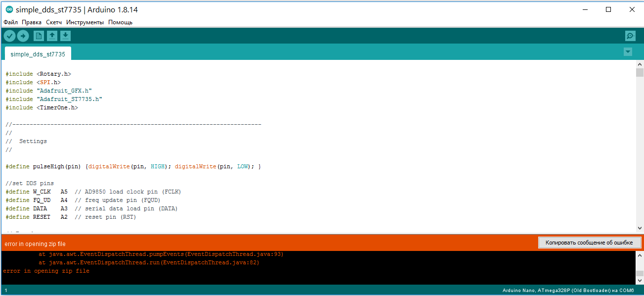Click the Verify sketch checkmark icon
644x296 pixels.
[9, 36]
